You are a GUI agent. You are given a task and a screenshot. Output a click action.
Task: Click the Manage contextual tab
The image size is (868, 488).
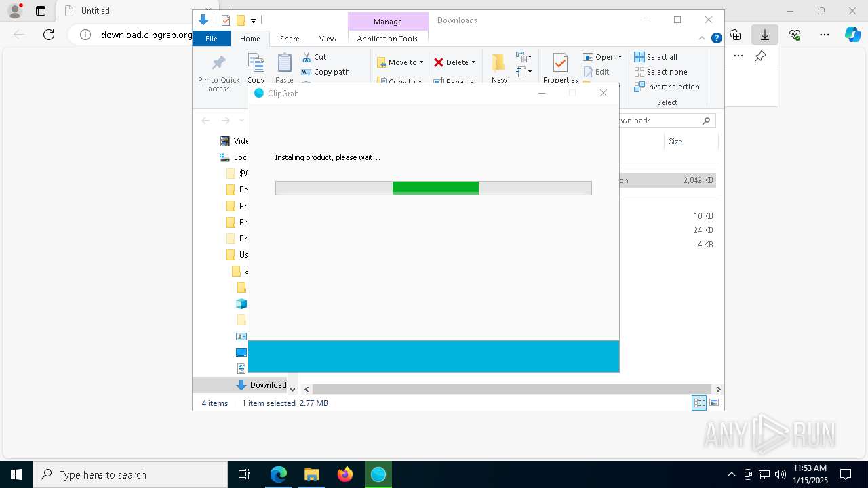388,22
